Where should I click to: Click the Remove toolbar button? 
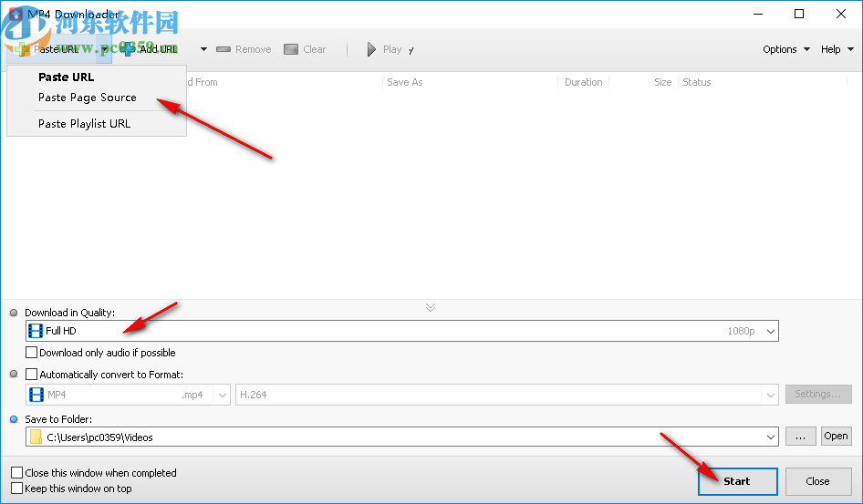244,49
